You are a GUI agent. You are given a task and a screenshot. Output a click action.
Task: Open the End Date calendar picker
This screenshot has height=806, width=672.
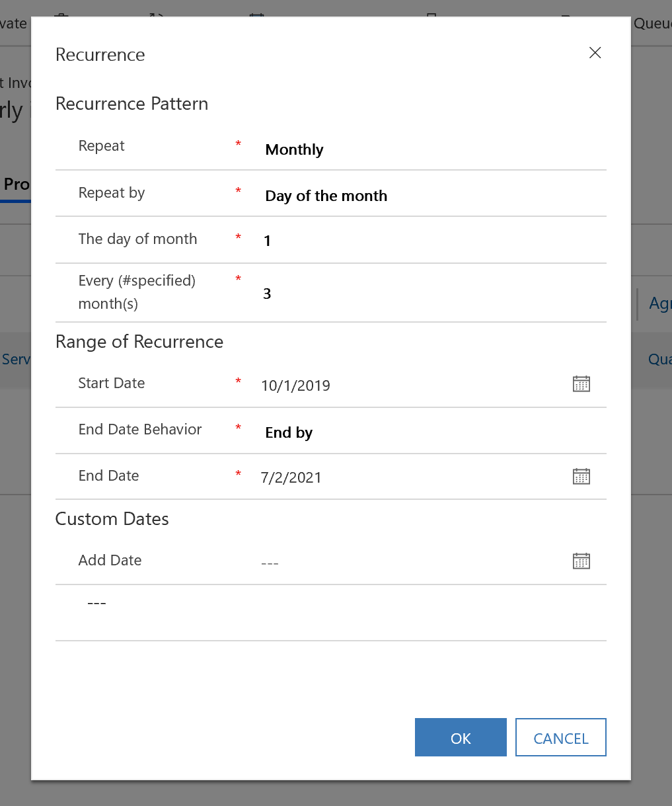click(x=581, y=476)
